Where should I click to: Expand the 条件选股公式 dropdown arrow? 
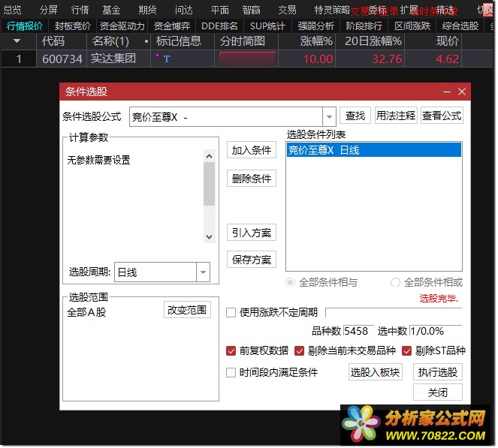[329, 117]
